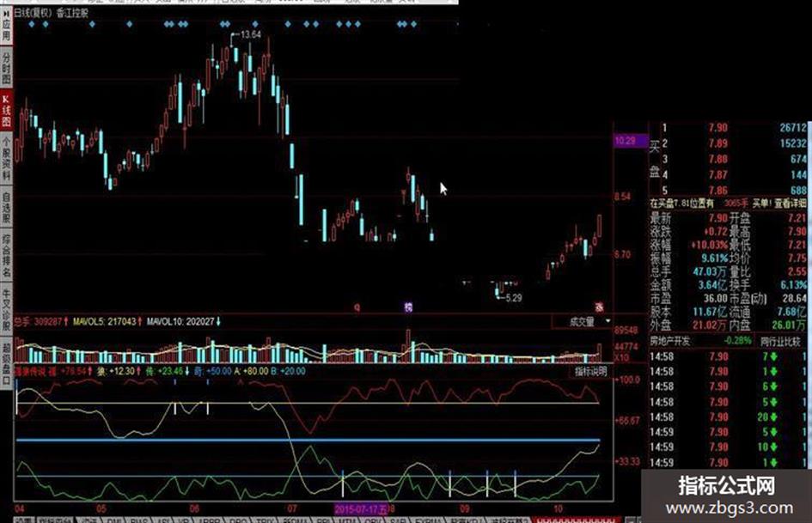
Task: Click the 房地产开发 sector label
Action: 670,341
